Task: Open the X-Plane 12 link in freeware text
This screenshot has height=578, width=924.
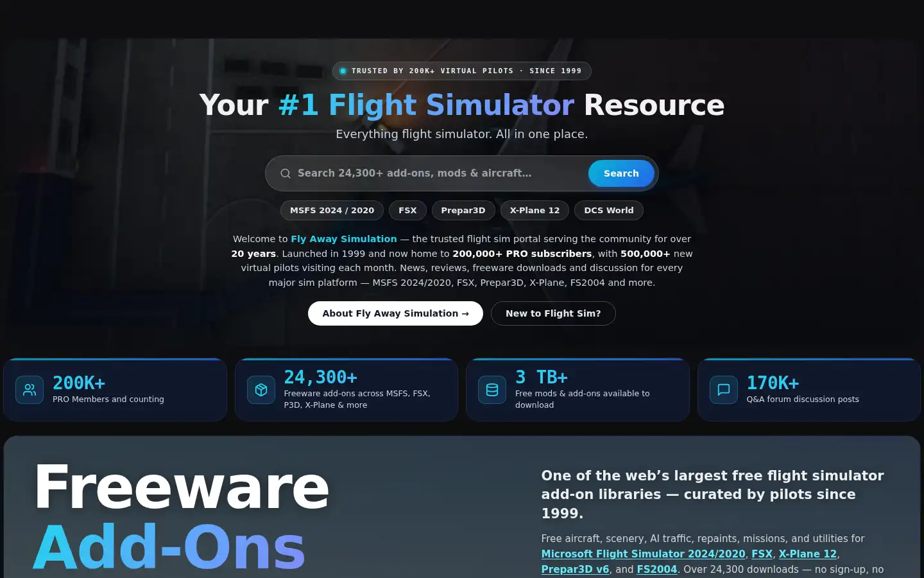Action: pos(808,554)
